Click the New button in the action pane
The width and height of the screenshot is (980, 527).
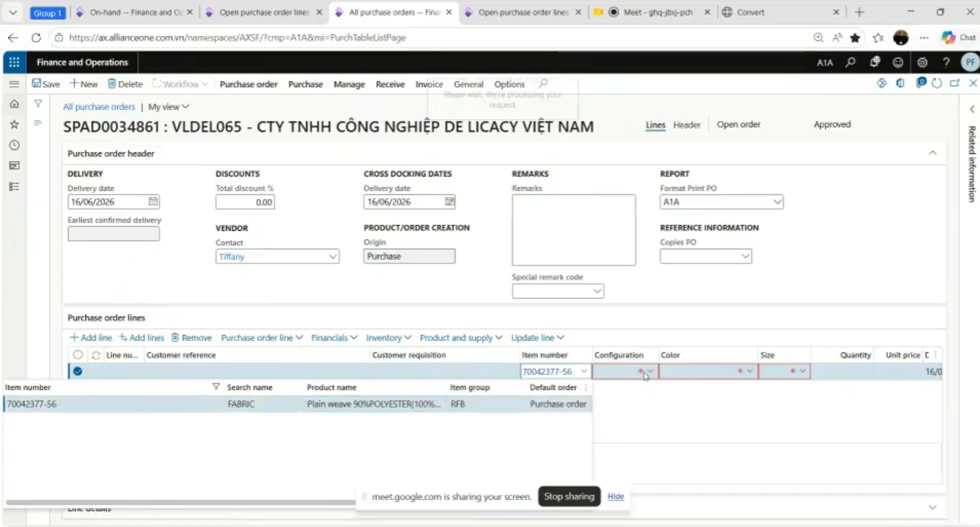[x=83, y=84]
